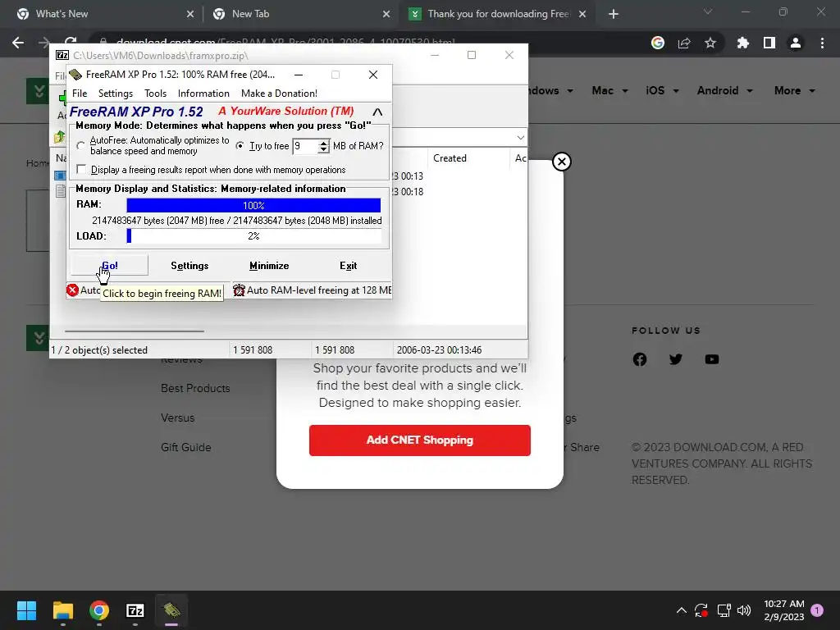Viewport: 840px width, 630px height.
Task: Click the Exit button in FreeRAM
Action: point(348,266)
